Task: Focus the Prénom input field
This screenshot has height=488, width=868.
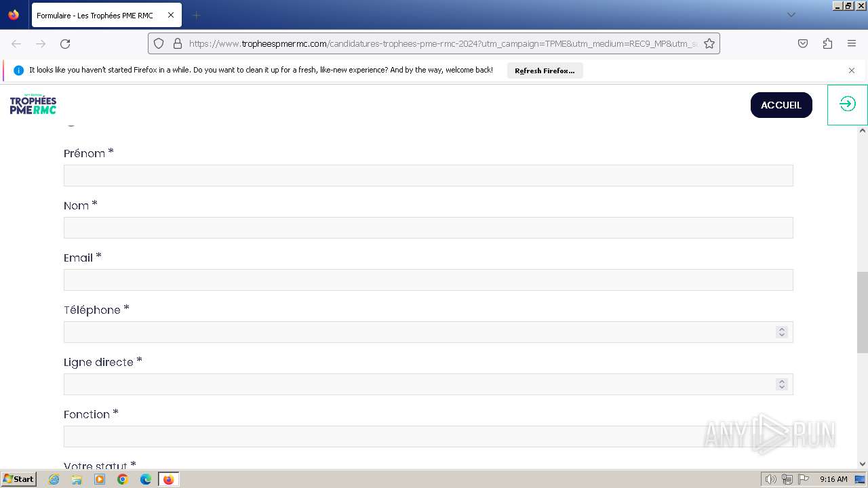Action: 428,176
